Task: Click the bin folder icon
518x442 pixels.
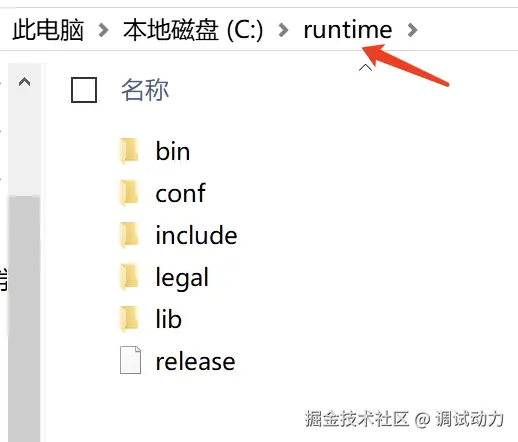Action: tap(129, 151)
